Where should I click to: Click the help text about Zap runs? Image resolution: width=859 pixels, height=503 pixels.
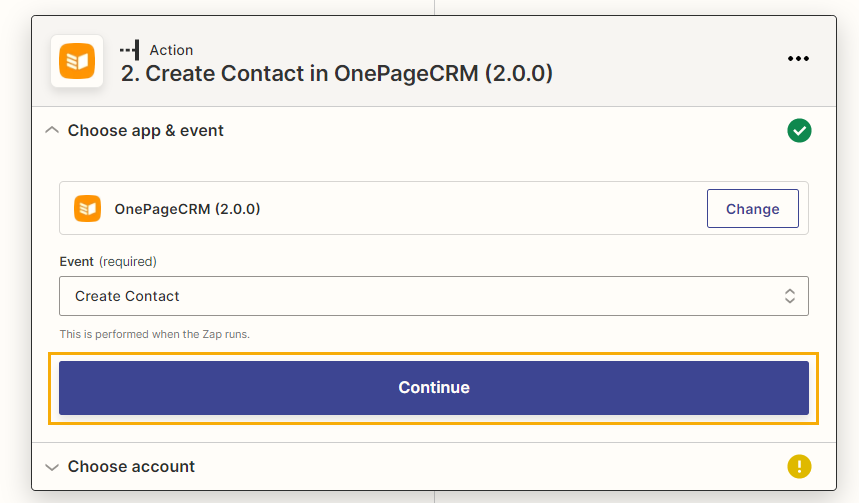[154, 334]
